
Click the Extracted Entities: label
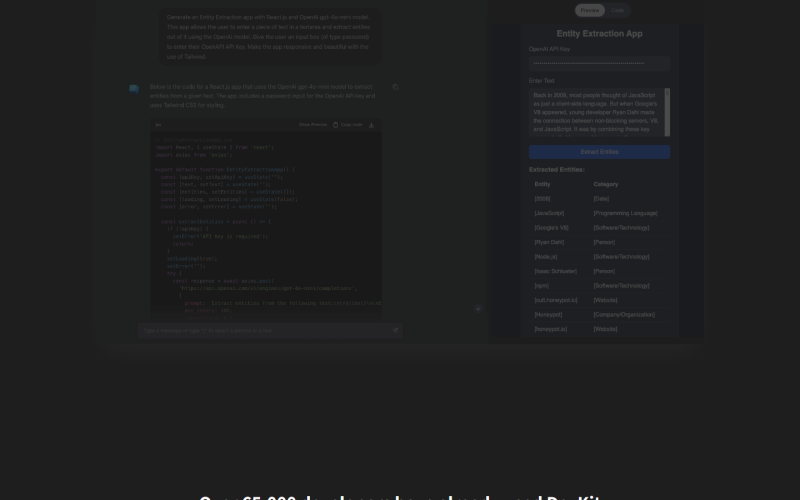(557, 170)
